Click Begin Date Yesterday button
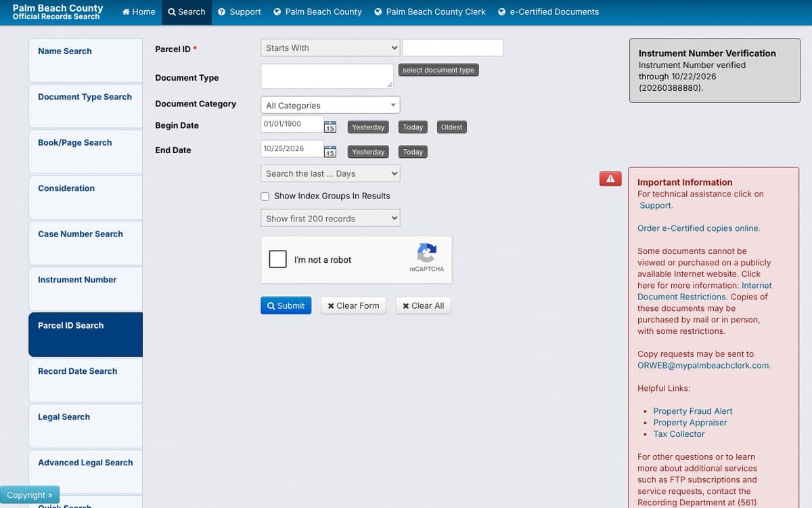 point(368,127)
